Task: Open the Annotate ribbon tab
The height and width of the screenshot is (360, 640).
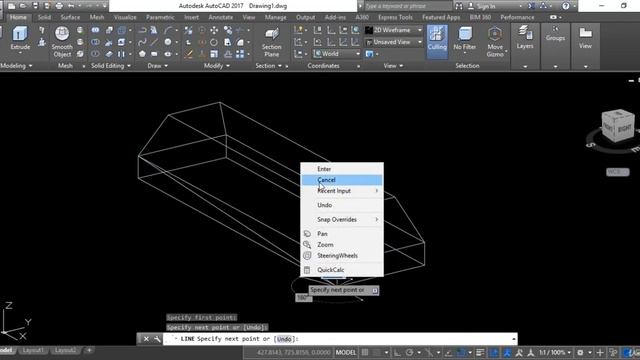Action: (x=220, y=17)
